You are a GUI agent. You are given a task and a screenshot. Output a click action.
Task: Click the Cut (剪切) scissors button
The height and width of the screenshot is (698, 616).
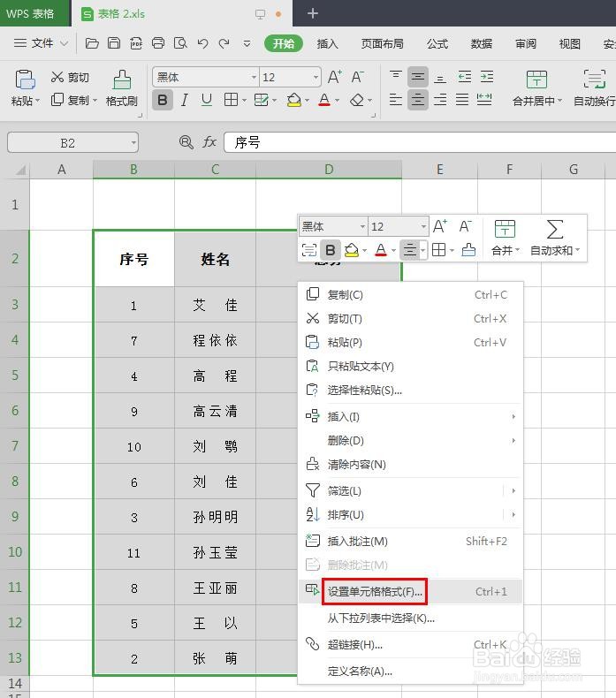[70, 78]
